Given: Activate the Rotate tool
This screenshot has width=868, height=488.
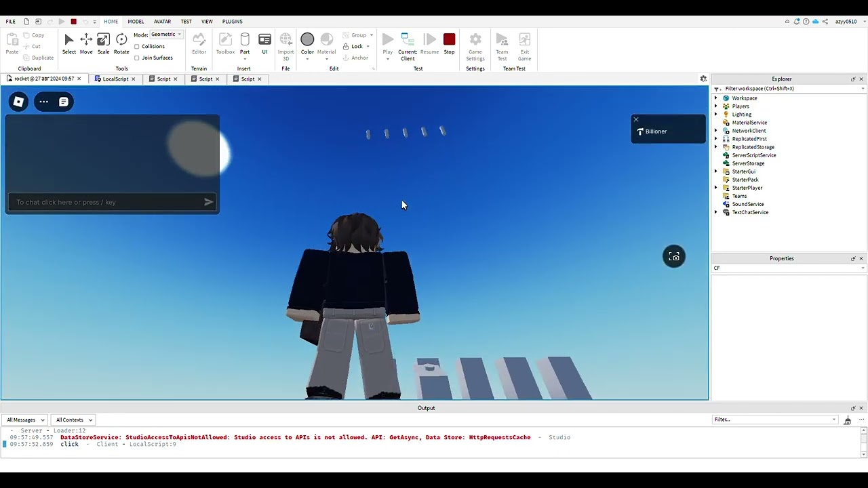Looking at the screenshot, I should click(121, 44).
